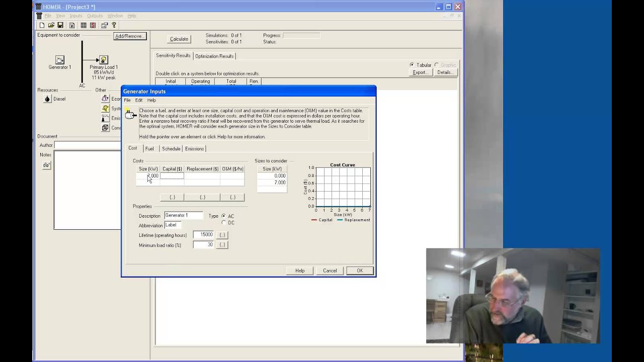Image resolution: width=644 pixels, height=362 pixels.
Task: Click the Author text field
Action: [x=88, y=145]
